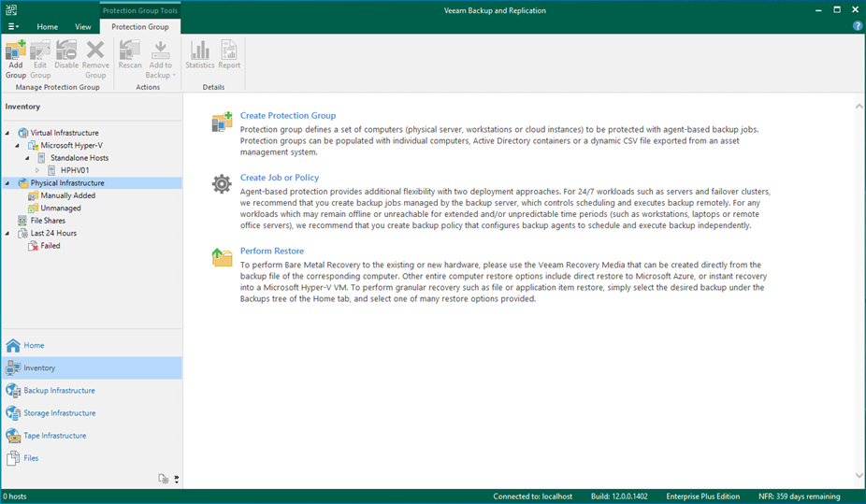
Task: Click the Enterprise Plus Edition status text
Action: pos(702,497)
